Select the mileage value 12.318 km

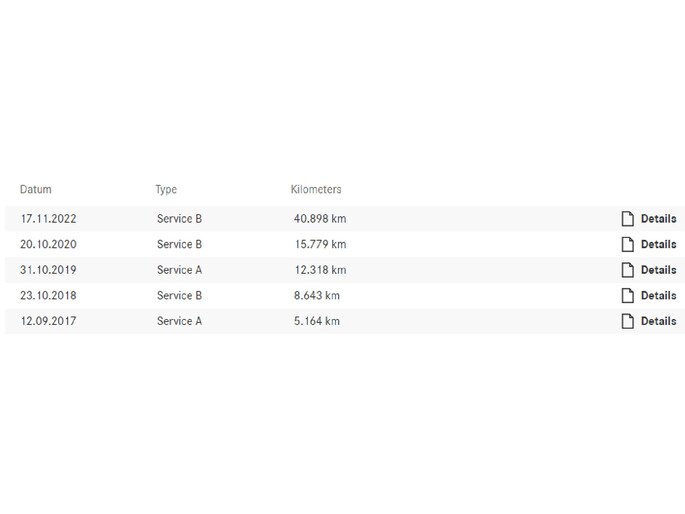(x=321, y=270)
